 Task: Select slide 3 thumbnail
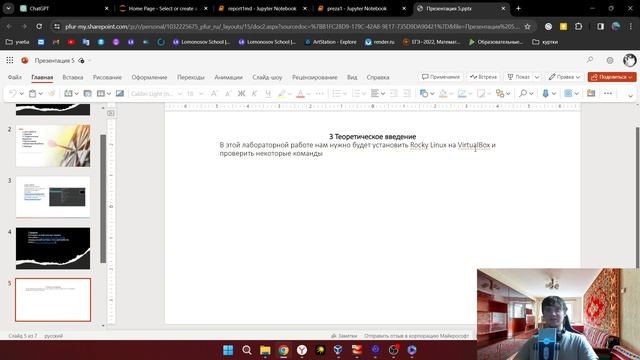pyautogui.click(x=53, y=197)
